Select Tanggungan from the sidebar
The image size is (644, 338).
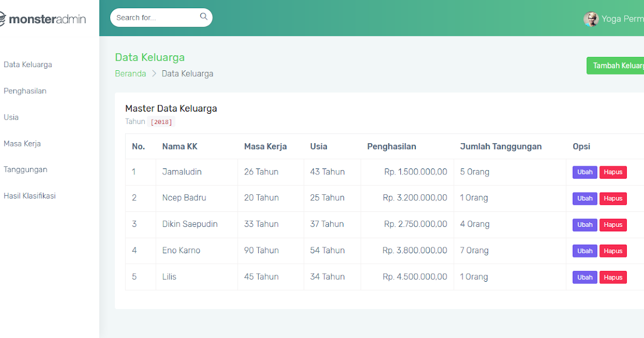25,169
